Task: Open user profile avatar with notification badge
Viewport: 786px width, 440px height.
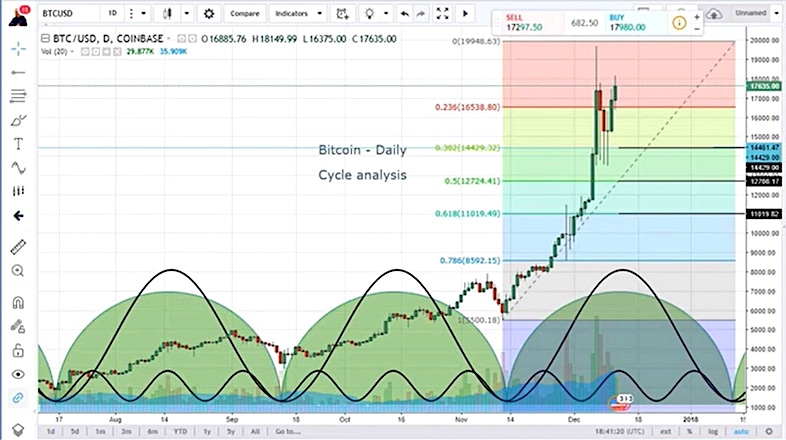Action: [19, 16]
